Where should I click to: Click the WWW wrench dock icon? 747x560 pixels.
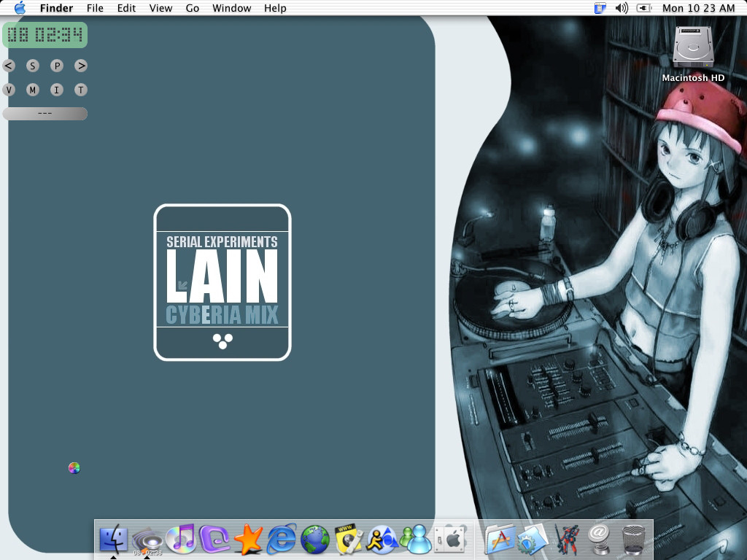(349, 540)
